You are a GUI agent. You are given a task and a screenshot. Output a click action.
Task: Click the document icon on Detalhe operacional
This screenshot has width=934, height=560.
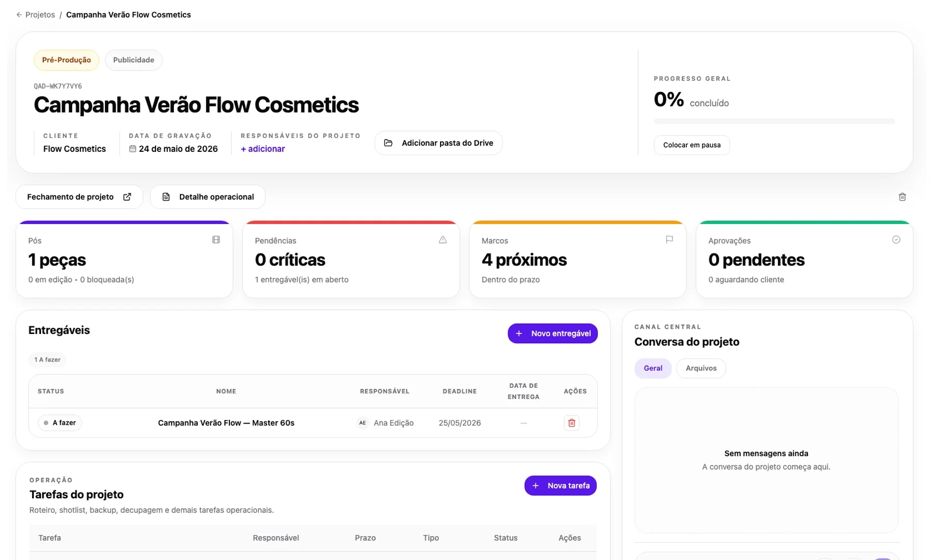[x=166, y=197]
